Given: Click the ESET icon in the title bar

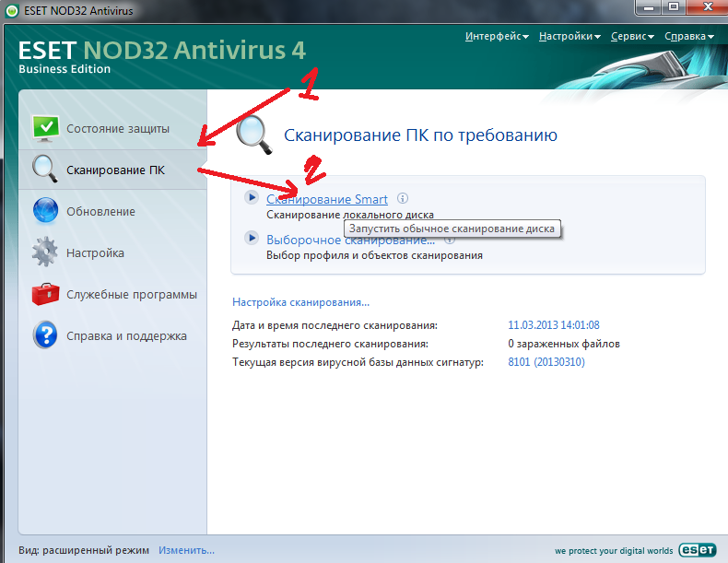Looking at the screenshot, I should pyautogui.click(x=11, y=11).
